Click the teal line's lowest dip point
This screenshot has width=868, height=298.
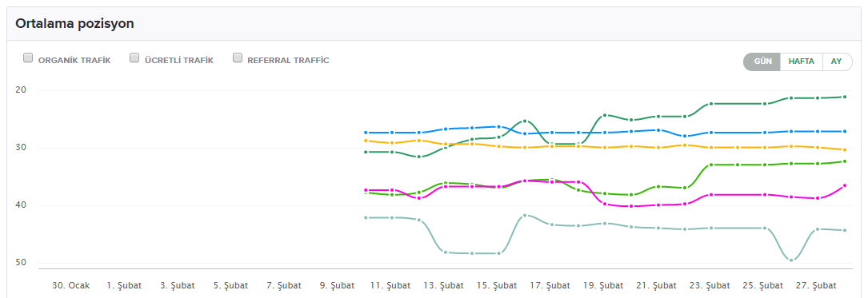click(x=791, y=260)
